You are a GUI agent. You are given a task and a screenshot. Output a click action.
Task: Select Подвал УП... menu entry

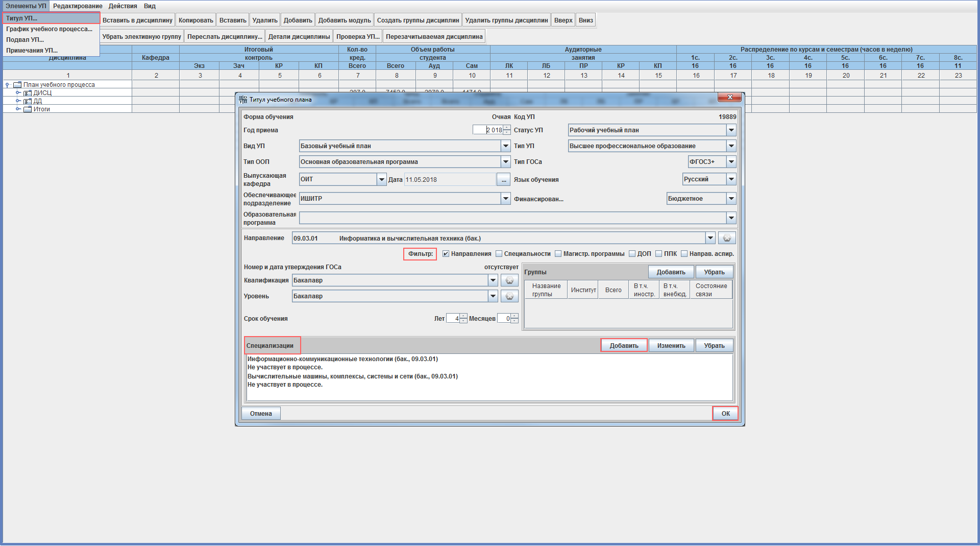pyautogui.click(x=51, y=40)
